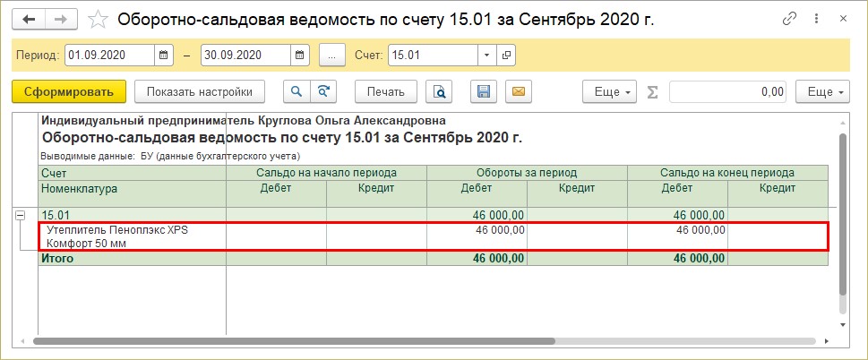This screenshot has height=360, width=868.
Task: Click the scroll left arrow
Action: [x=22, y=341]
